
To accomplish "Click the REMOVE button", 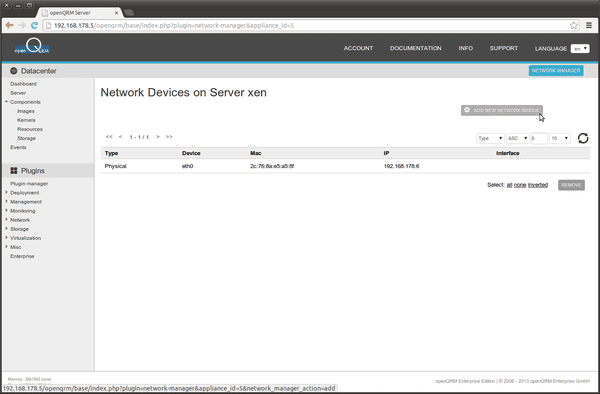I will pyautogui.click(x=571, y=185).
